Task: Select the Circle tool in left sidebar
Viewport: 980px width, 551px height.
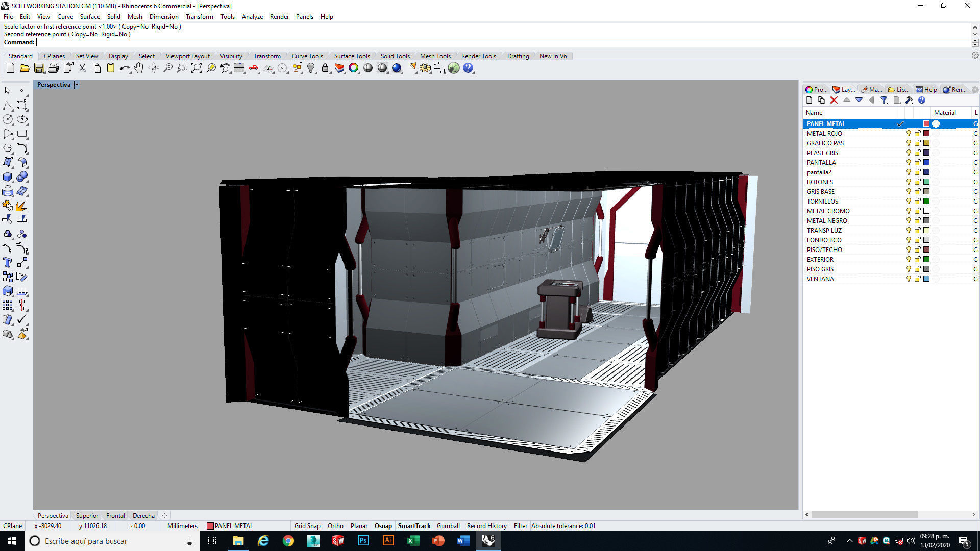Action: click(x=8, y=119)
